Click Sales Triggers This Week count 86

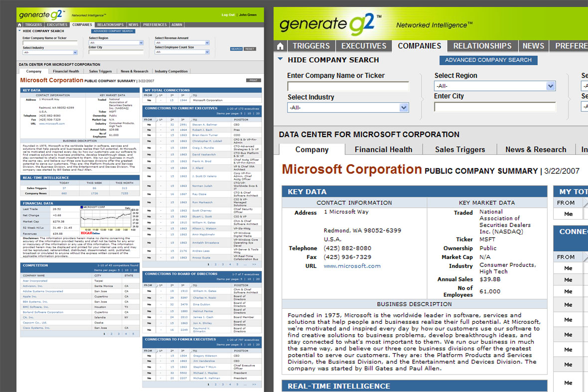[95, 188]
